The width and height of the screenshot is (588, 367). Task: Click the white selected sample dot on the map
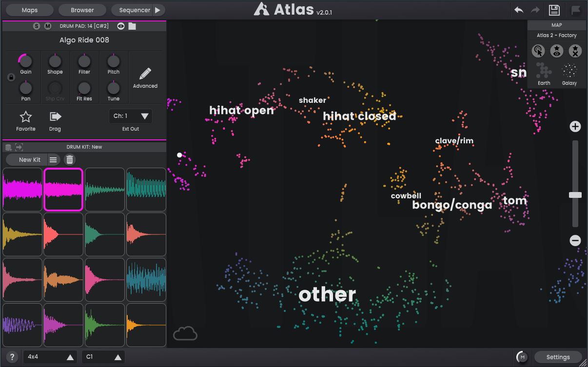click(x=179, y=155)
